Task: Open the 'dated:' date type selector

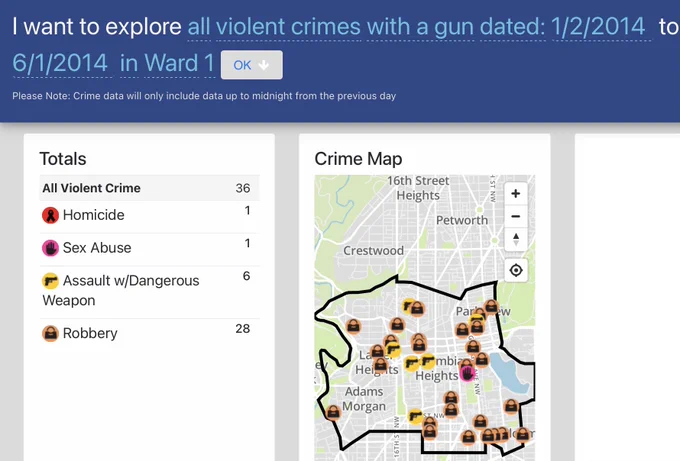Action: [x=513, y=27]
